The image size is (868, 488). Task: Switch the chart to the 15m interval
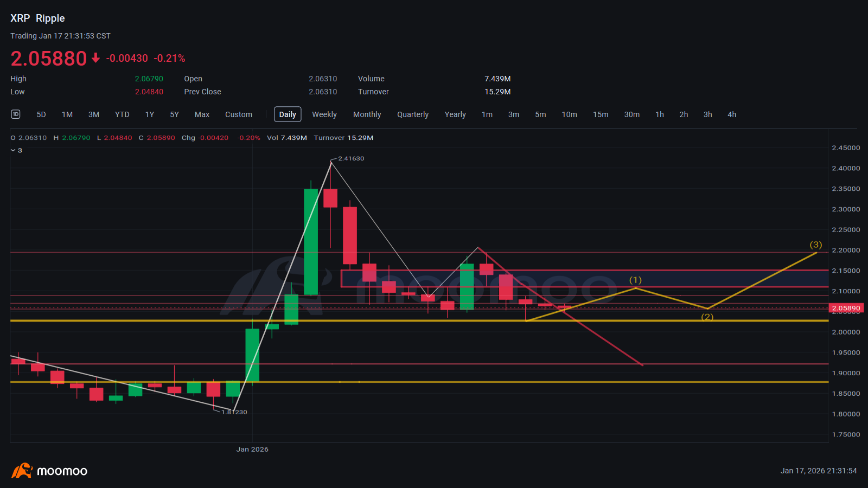(x=600, y=114)
